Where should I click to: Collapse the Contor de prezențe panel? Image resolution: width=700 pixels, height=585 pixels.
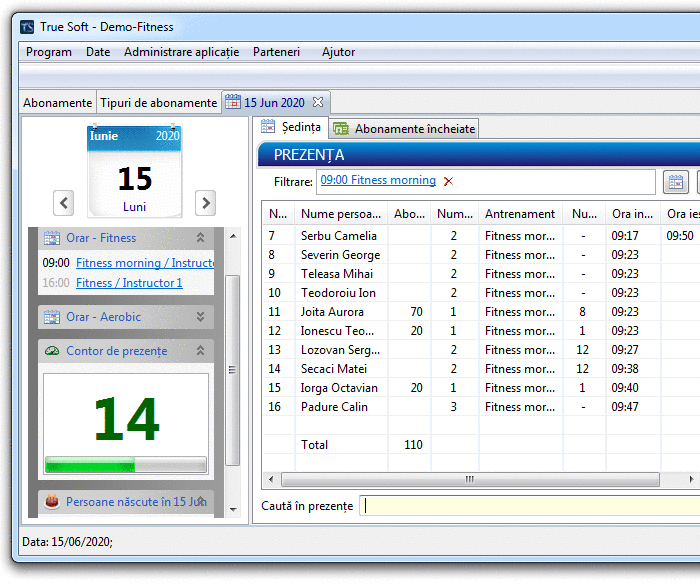click(200, 351)
